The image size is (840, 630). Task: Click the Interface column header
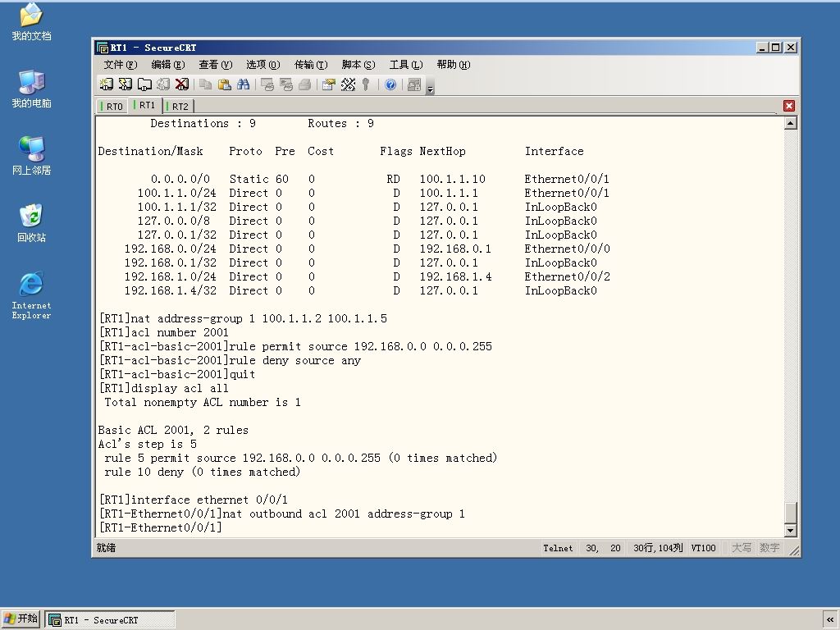(554, 151)
